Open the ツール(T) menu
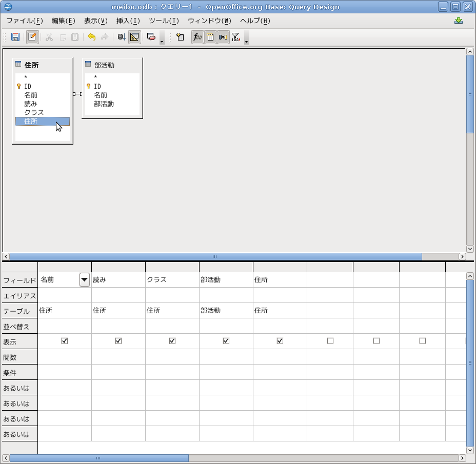This screenshot has width=476, height=464. (164, 21)
